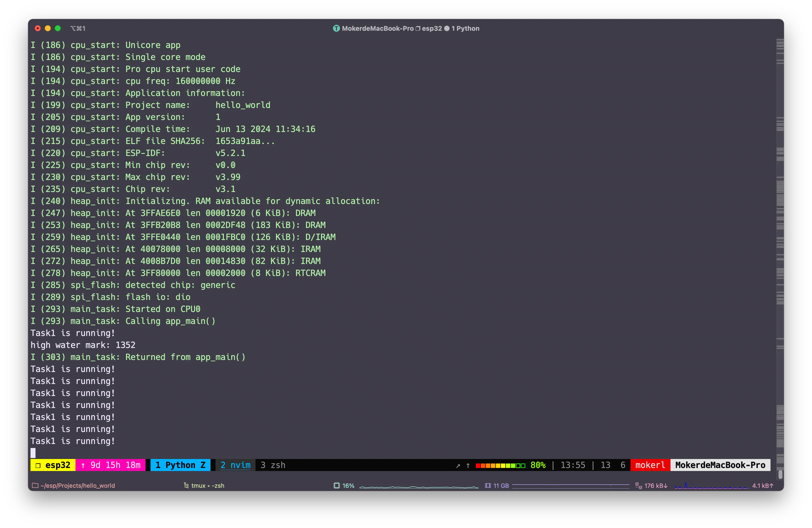Click the ~/esp/Projects/hello_world path

(77, 485)
